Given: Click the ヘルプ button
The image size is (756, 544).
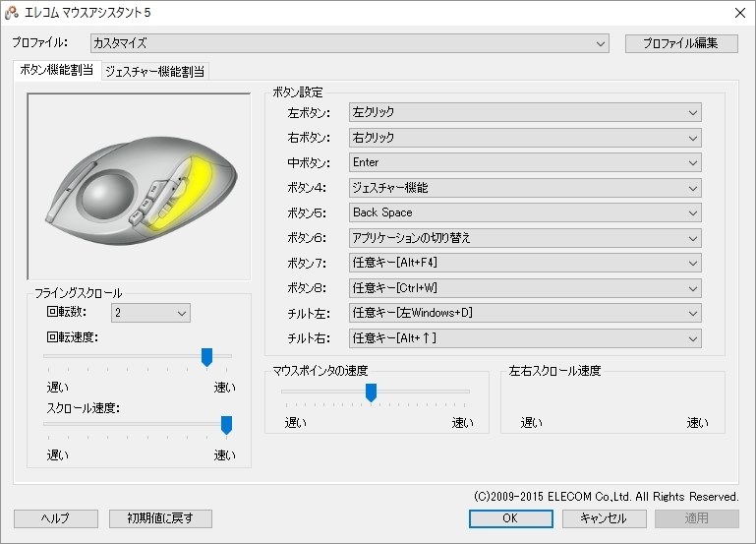Looking at the screenshot, I should [56, 518].
